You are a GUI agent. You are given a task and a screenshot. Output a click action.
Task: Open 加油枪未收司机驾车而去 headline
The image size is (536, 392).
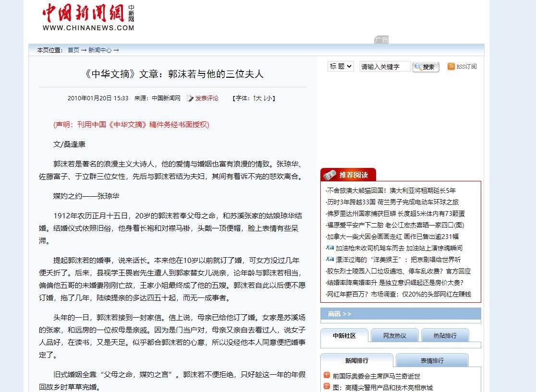coord(399,248)
